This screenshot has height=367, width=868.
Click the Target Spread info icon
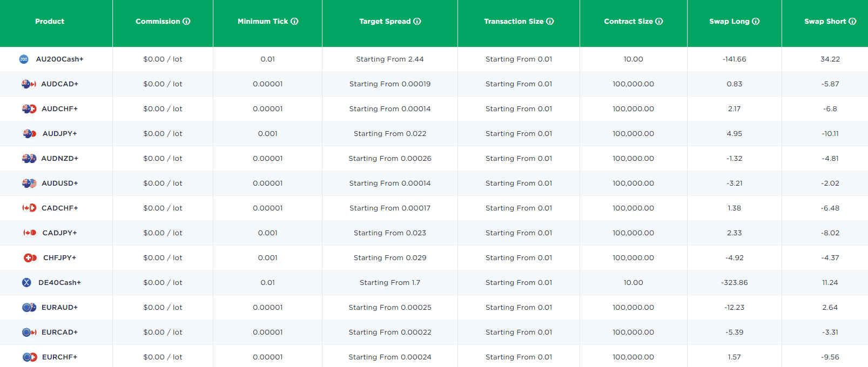pos(417,22)
